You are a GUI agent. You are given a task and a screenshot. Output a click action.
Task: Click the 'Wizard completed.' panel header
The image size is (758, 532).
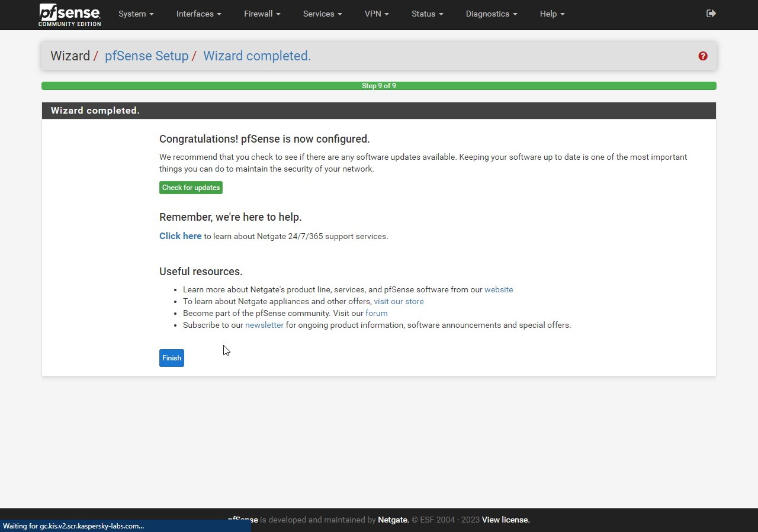point(379,111)
